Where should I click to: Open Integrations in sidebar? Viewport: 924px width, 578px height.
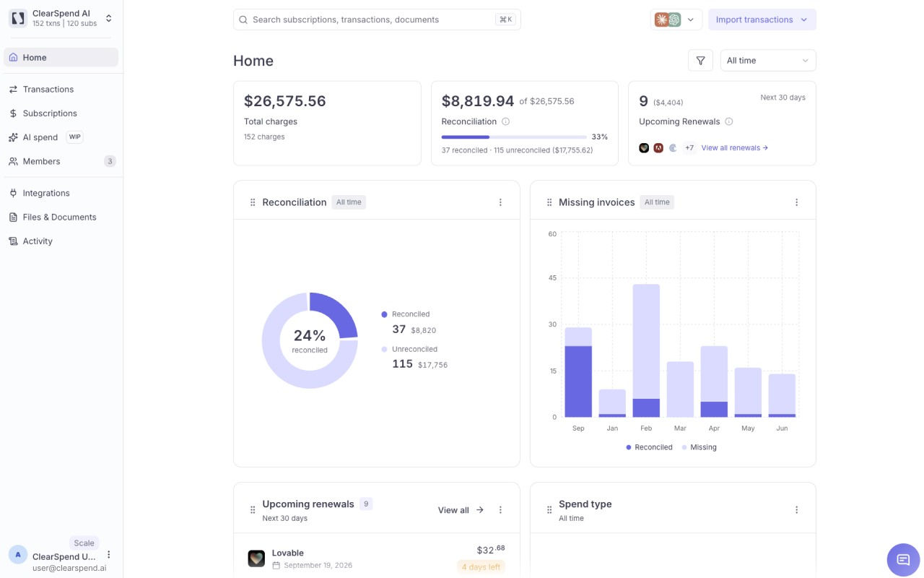61,193
